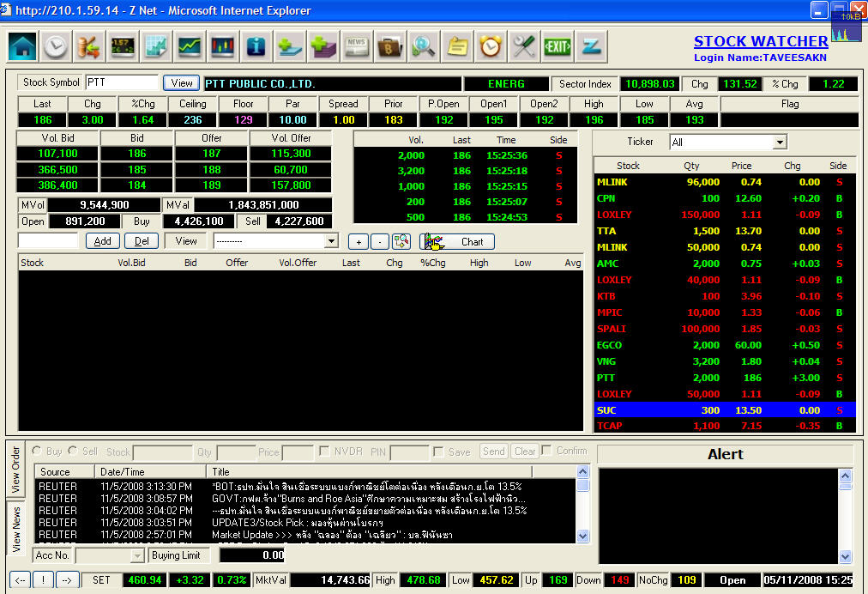Switch to the View Order tab

pos(15,470)
